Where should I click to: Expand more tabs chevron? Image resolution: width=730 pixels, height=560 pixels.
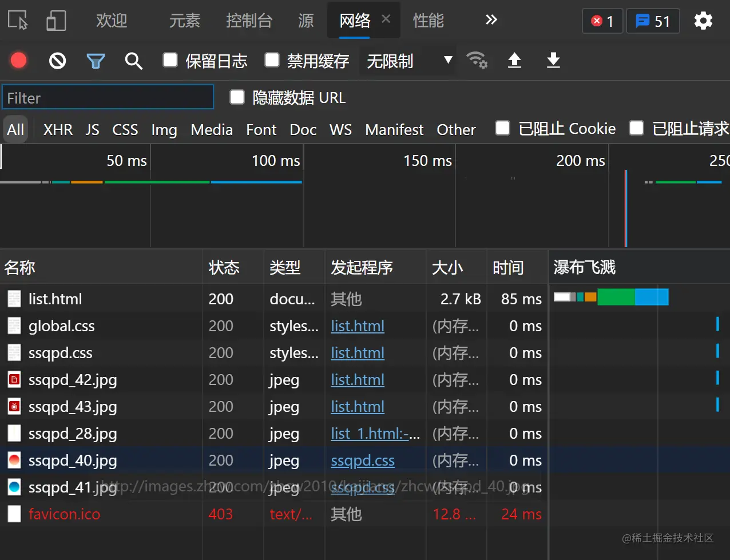491,21
